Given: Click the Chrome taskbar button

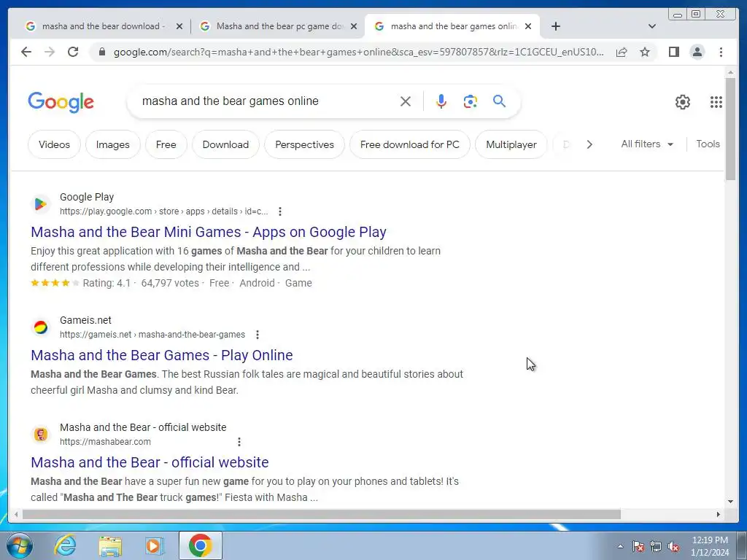Looking at the screenshot, I should click(201, 545).
